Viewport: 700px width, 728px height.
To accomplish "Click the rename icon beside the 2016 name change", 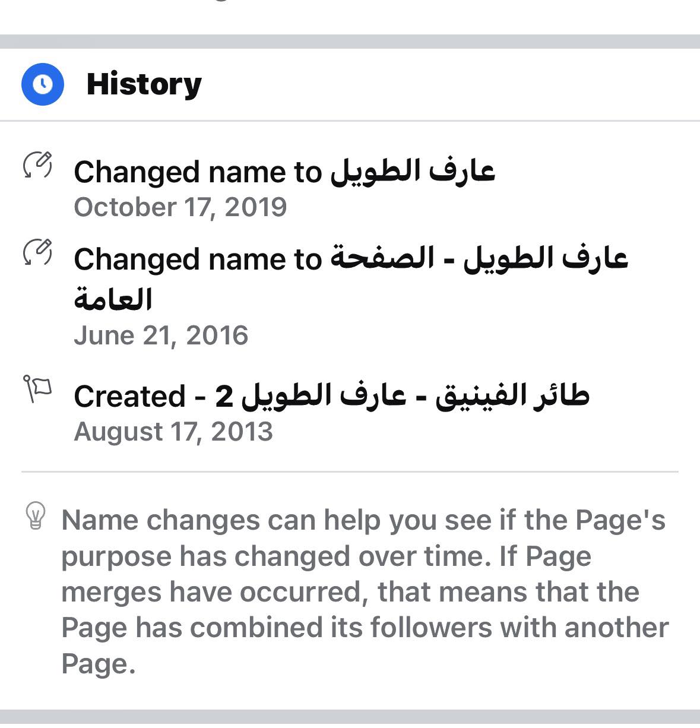I will tap(37, 252).
